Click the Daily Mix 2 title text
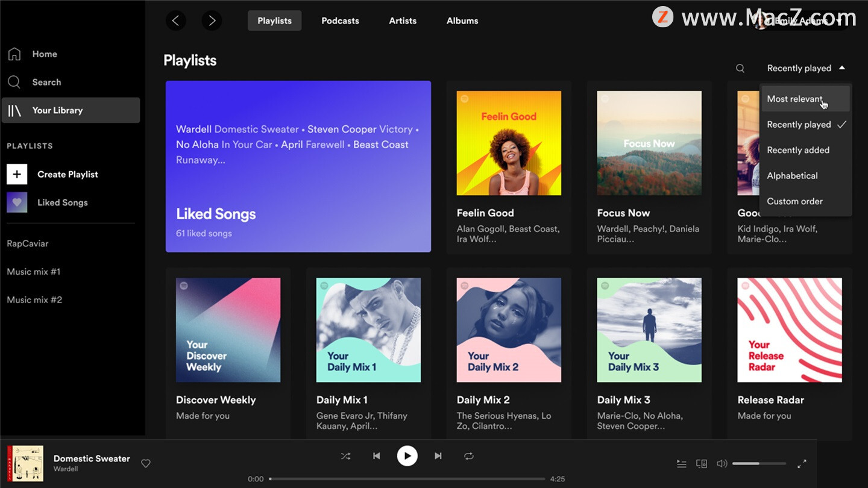868x488 pixels. point(483,400)
